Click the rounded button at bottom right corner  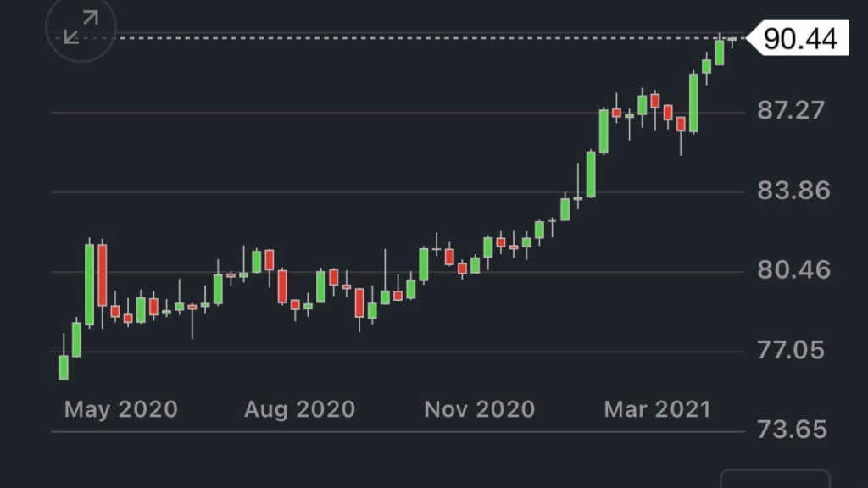point(775,480)
